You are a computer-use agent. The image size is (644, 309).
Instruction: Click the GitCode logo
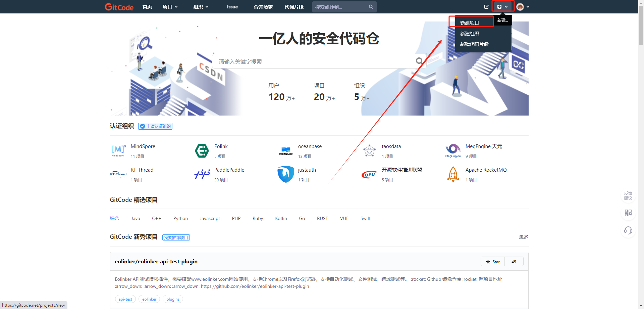coord(119,7)
